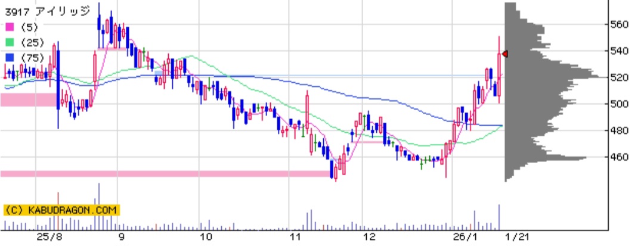This screenshot has width=644, height=246.
Task: Click the 500 price axis label
Action: (622, 104)
